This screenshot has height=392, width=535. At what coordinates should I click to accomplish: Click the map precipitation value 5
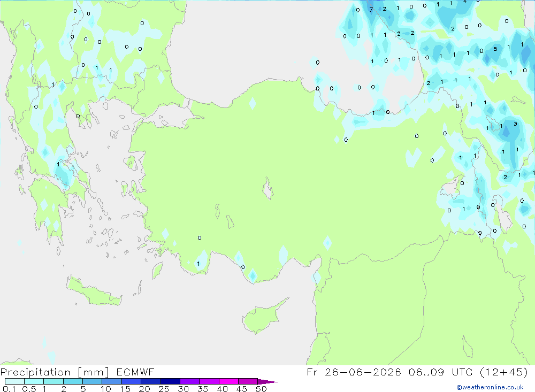(495, 49)
